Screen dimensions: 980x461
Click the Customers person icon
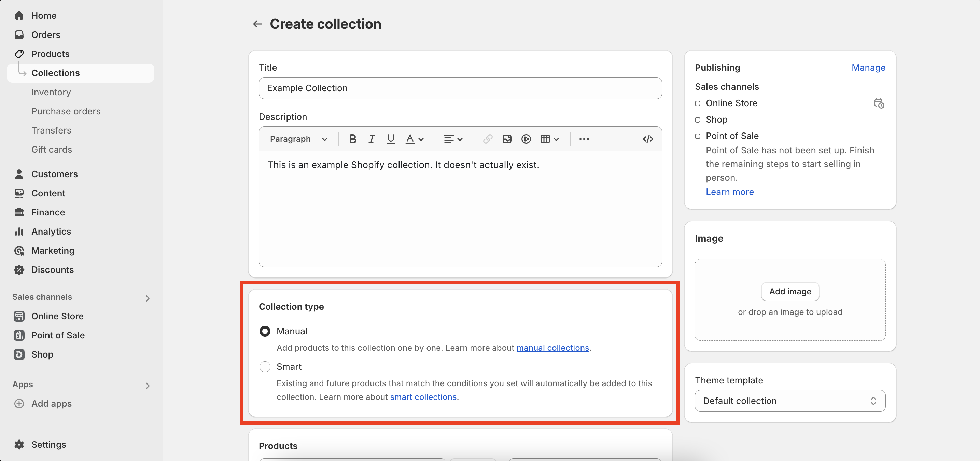[19, 174]
